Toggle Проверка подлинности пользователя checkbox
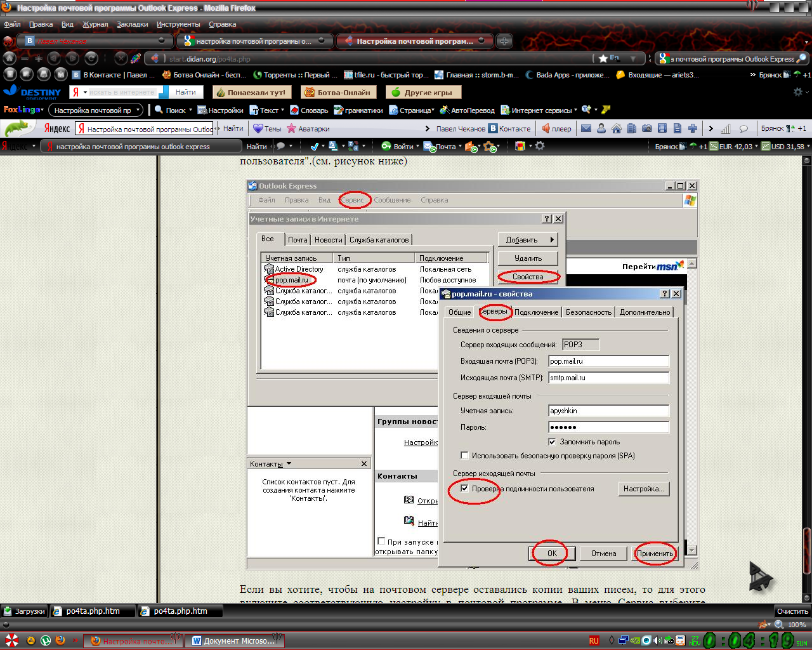 [465, 489]
